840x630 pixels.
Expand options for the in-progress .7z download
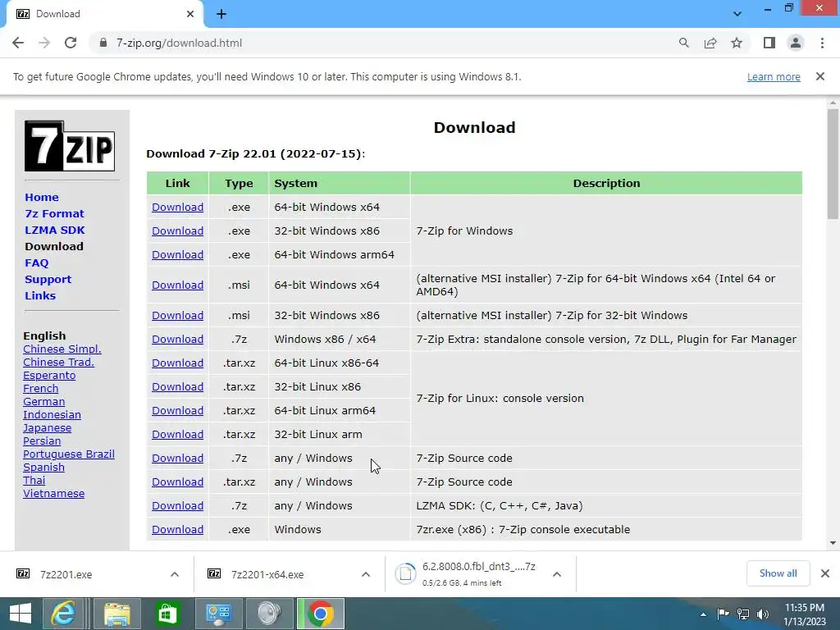[x=557, y=574]
